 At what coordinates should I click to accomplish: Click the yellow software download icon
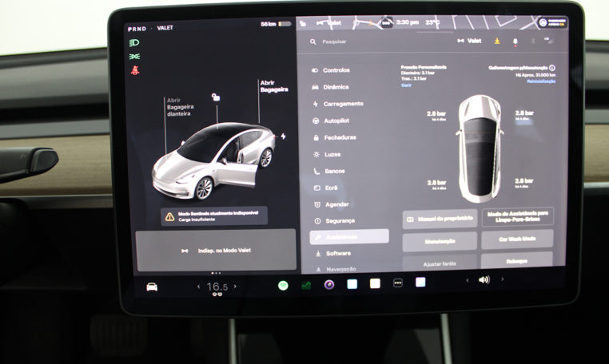[x=497, y=42]
